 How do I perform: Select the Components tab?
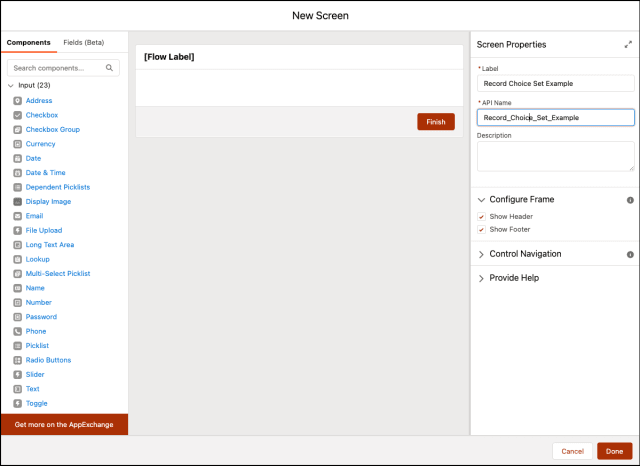(29, 42)
